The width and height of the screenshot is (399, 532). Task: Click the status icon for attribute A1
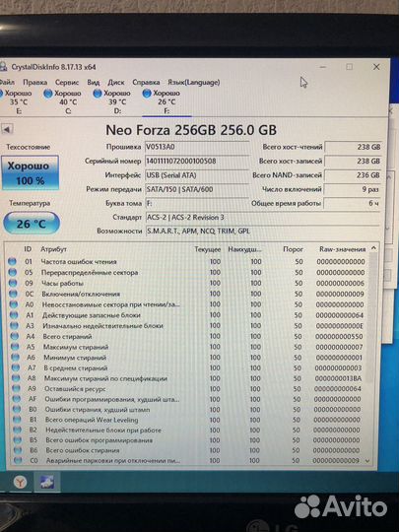(x=14, y=315)
